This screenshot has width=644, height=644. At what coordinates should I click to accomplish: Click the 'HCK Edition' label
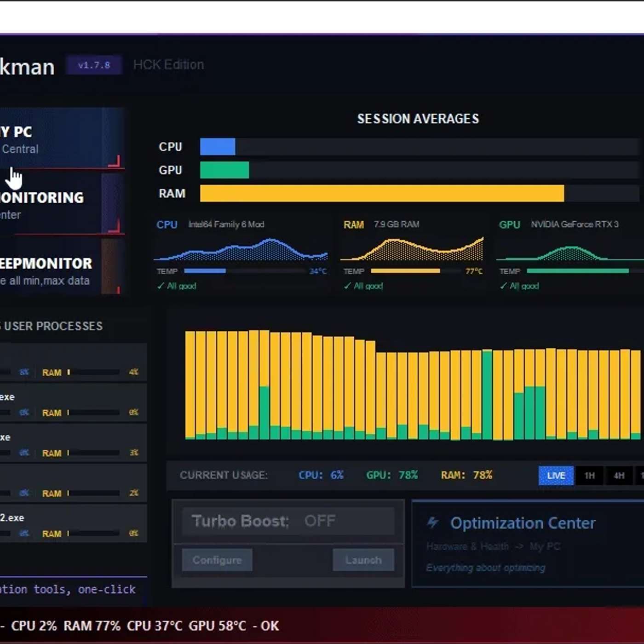(168, 65)
